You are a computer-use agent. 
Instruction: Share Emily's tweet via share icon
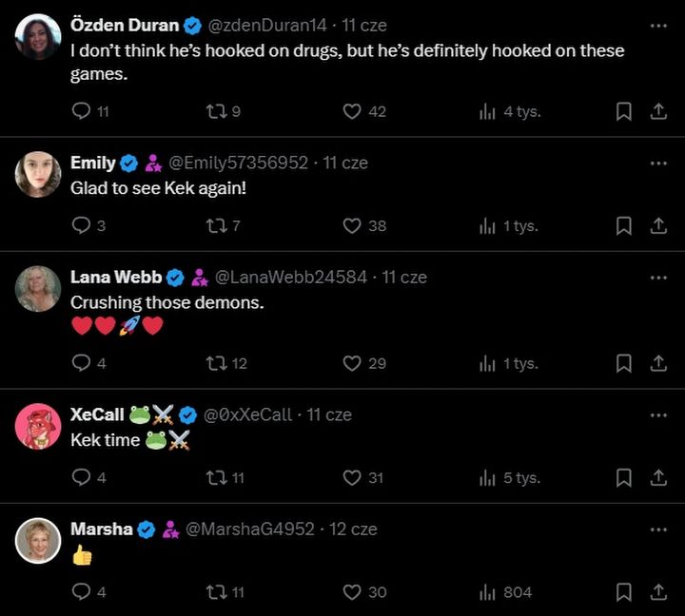[x=658, y=225]
